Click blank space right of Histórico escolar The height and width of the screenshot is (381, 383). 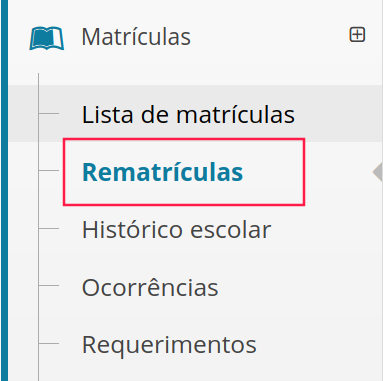point(327,230)
